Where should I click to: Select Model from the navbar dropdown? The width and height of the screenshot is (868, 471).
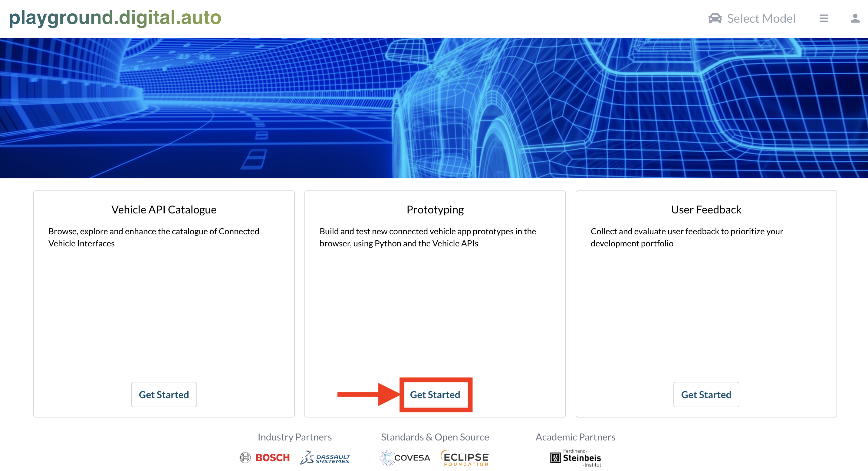(752, 18)
